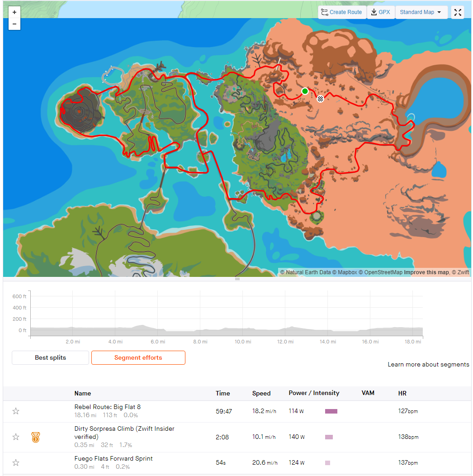Star the Fuego Flats Forward Sprint segment

pos(16,462)
